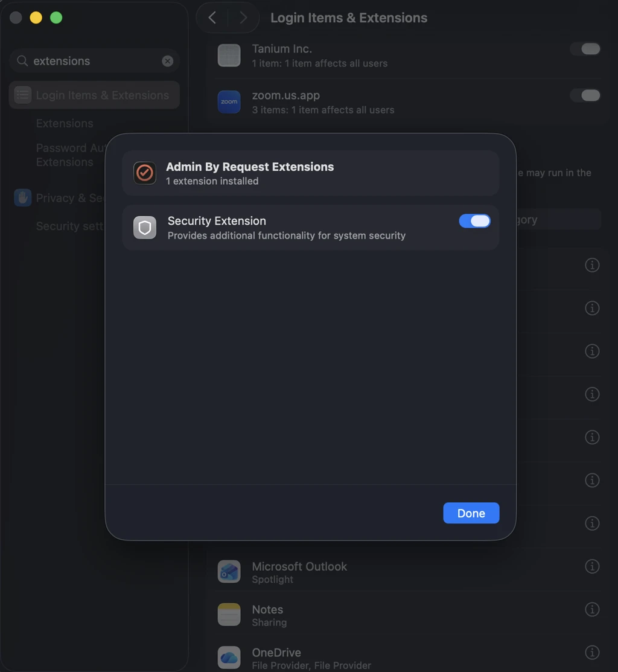
Task: Click the green zoom window button
Action: click(56, 18)
